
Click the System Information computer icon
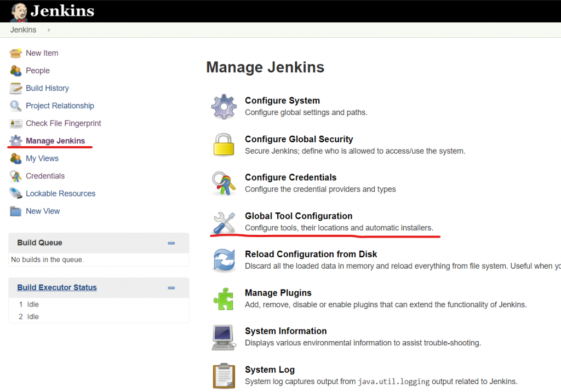pos(224,337)
